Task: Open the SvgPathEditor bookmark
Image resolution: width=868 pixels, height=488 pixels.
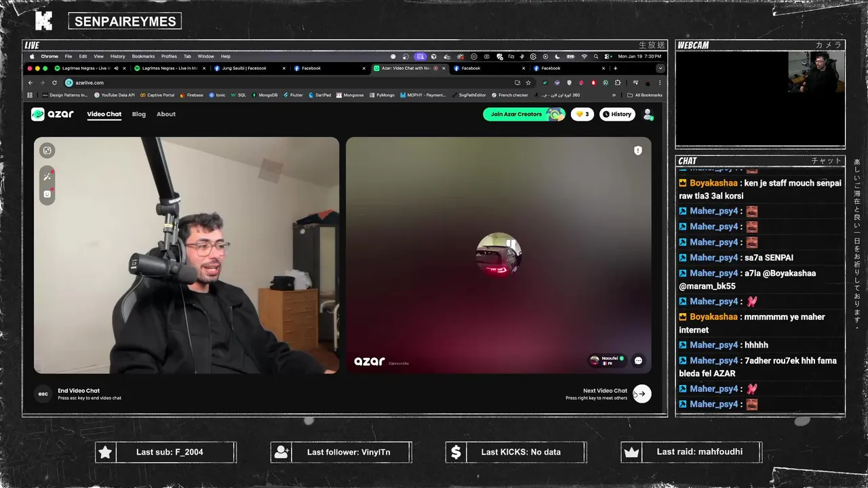Action: [x=469, y=95]
